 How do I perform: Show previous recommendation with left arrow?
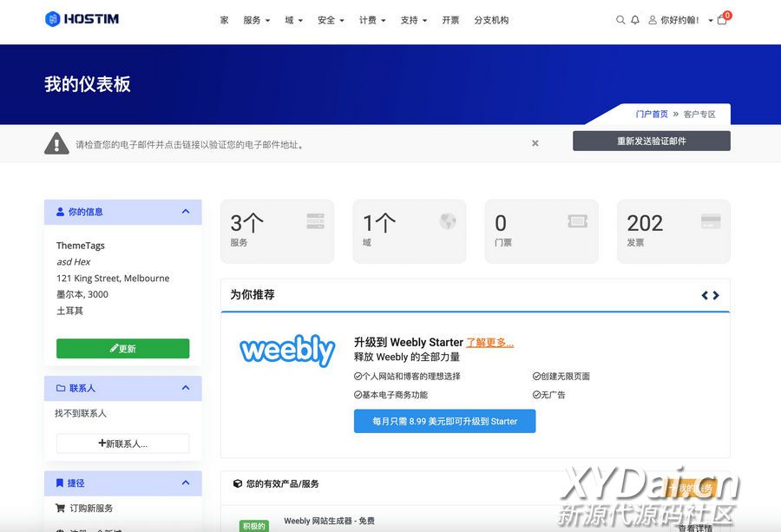705,295
